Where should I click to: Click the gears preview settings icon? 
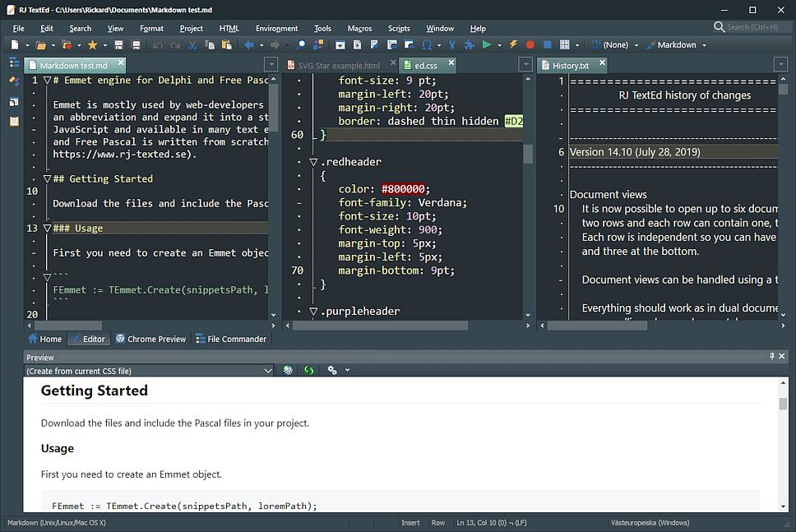tap(332, 371)
